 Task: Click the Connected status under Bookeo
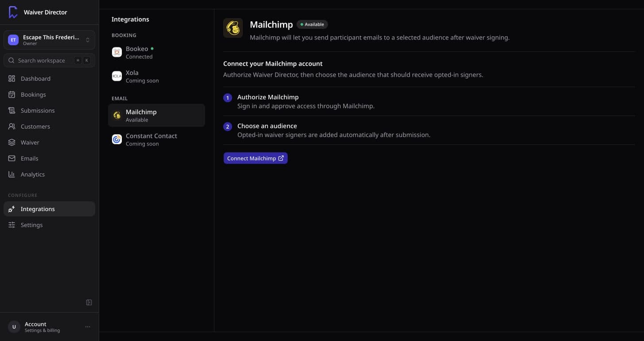(x=139, y=57)
